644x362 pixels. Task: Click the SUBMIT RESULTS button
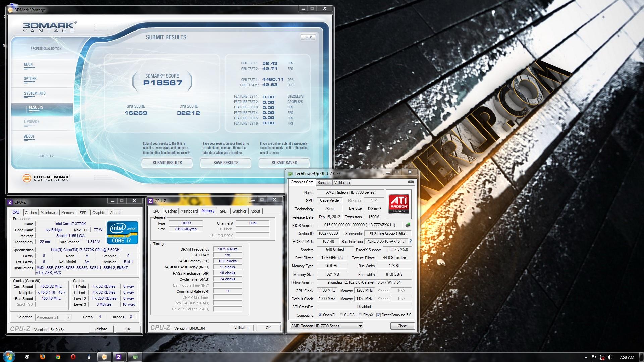(x=167, y=163)
